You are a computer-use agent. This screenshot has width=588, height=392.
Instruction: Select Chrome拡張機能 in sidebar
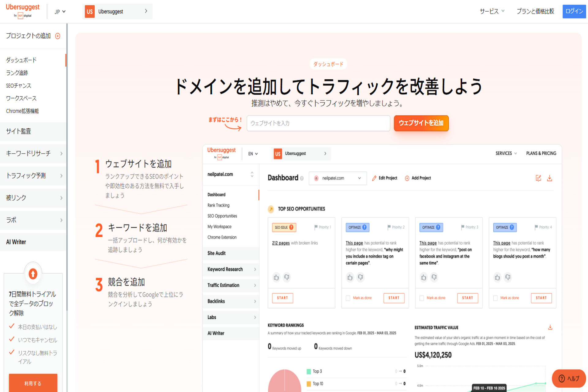click(x=22, y=111)
